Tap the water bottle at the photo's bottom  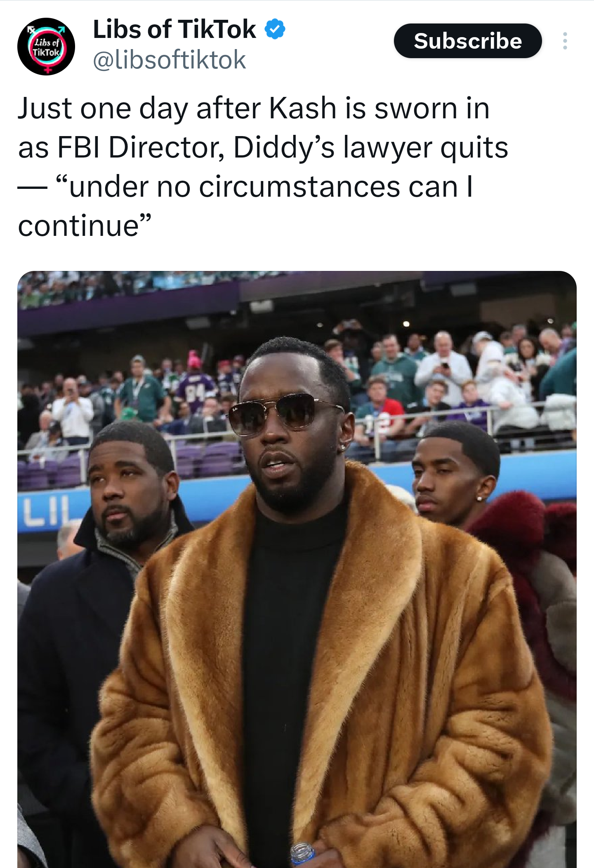(303, 854)
